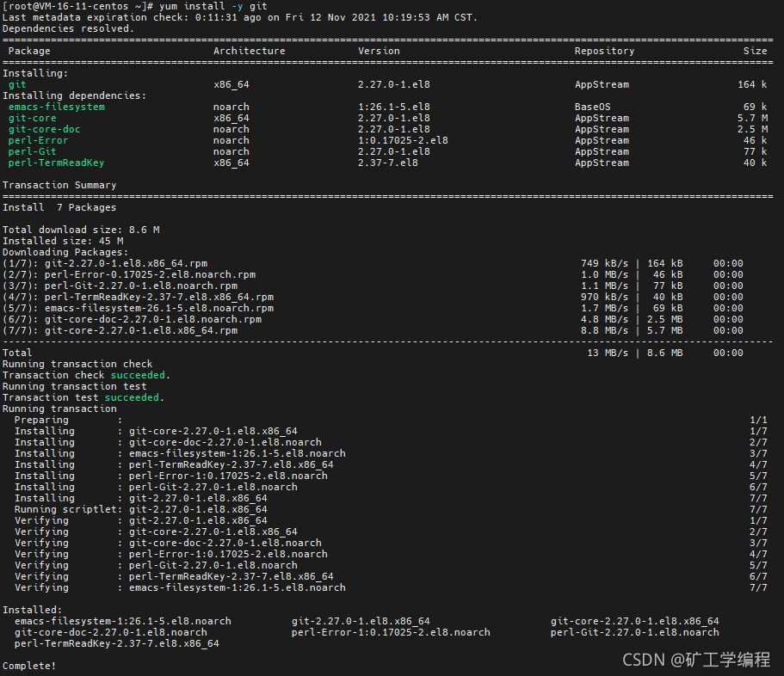This screenshot has height=676, width=784.
Task: Click the 'Total' summary label
Action: pos(17,353)
